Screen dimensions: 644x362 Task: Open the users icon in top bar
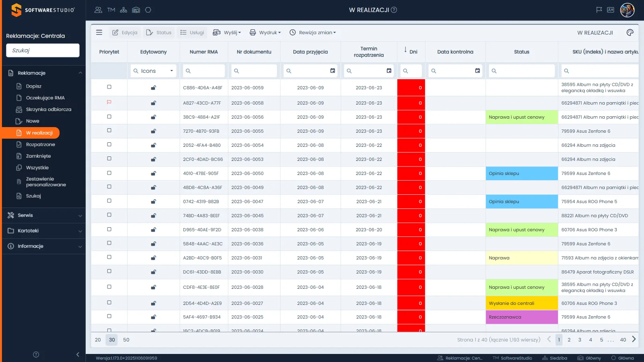(98, 10)
